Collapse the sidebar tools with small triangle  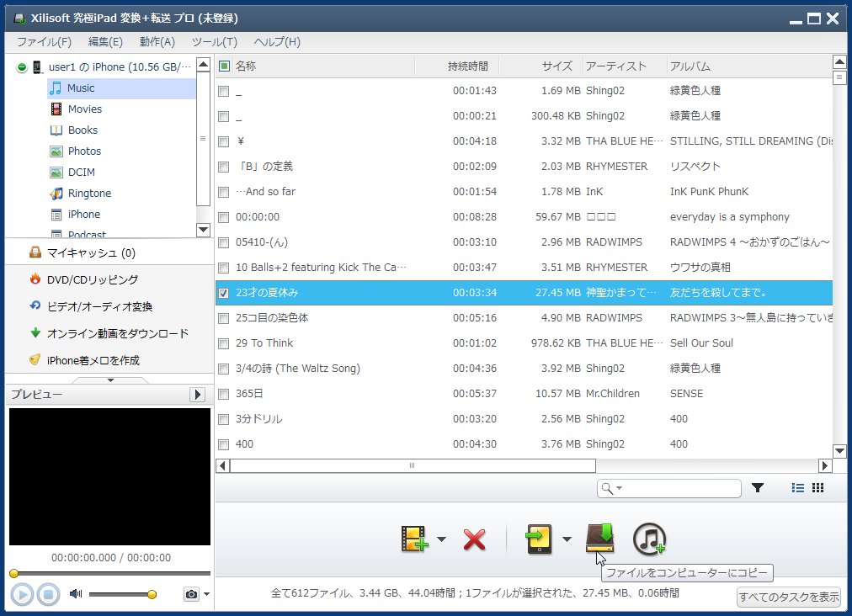pyautogui.click(x=110, y=380)
